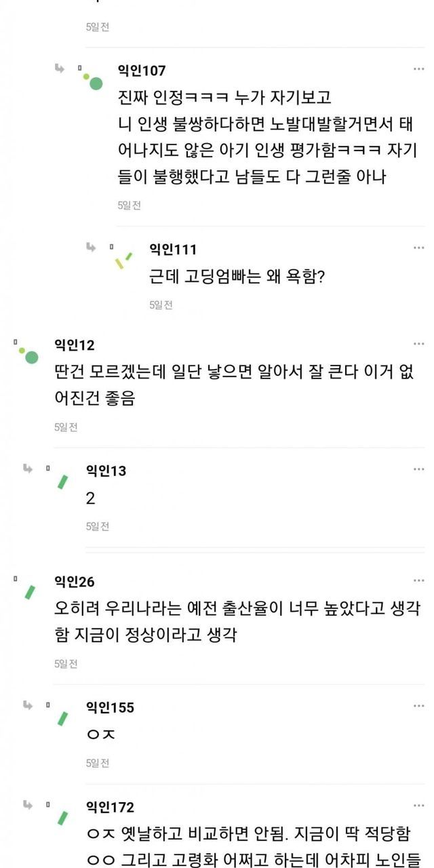Click 익인111's reply text about 고딩엄빠
This screenshot has width=434, height=868.
[237, 278]
